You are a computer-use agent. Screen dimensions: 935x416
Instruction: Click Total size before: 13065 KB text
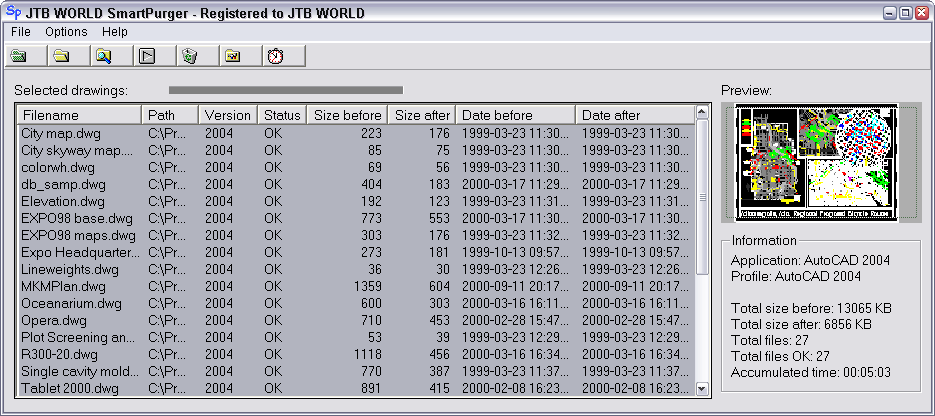click(x=811, y=308)
